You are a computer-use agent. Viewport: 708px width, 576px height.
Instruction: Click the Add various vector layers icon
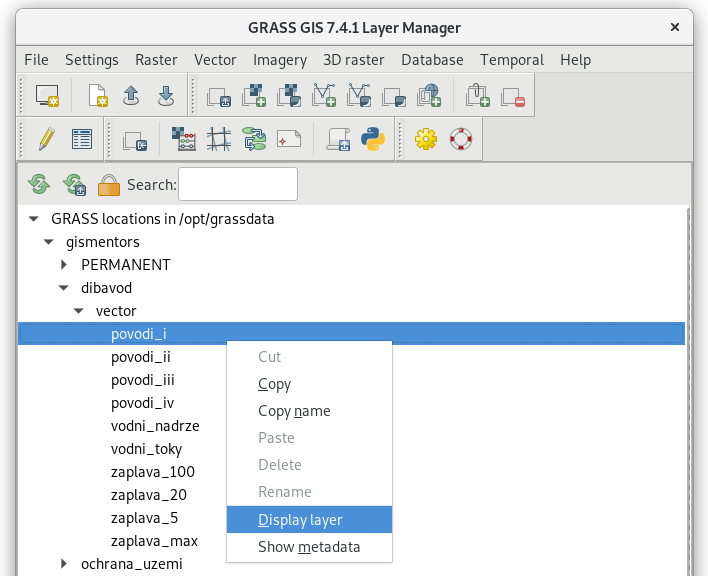359,95
